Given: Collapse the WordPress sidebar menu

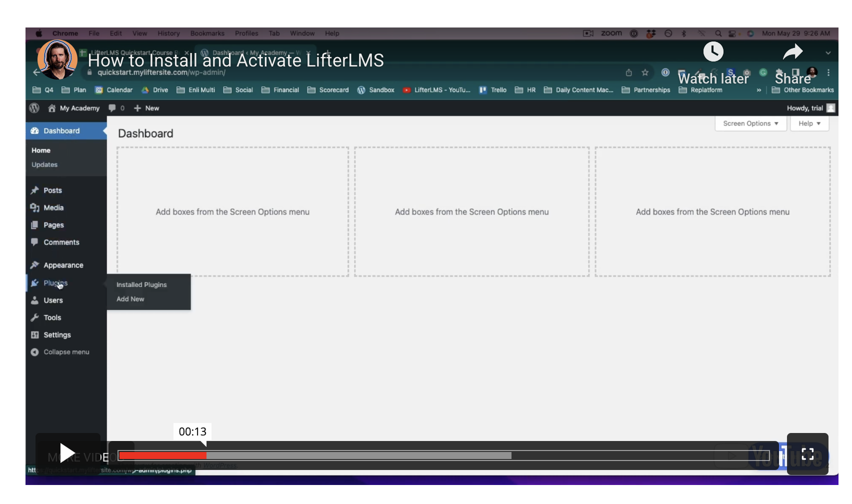Looking at the screenshot, I should pyautogui.click(x=66, y=352).
